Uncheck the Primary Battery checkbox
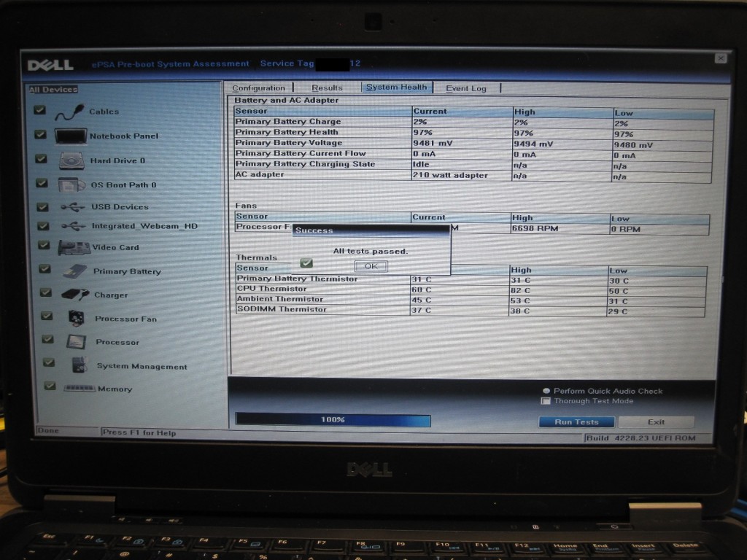Viewport: 747px width, 560px height. click(x=44, y=268)
